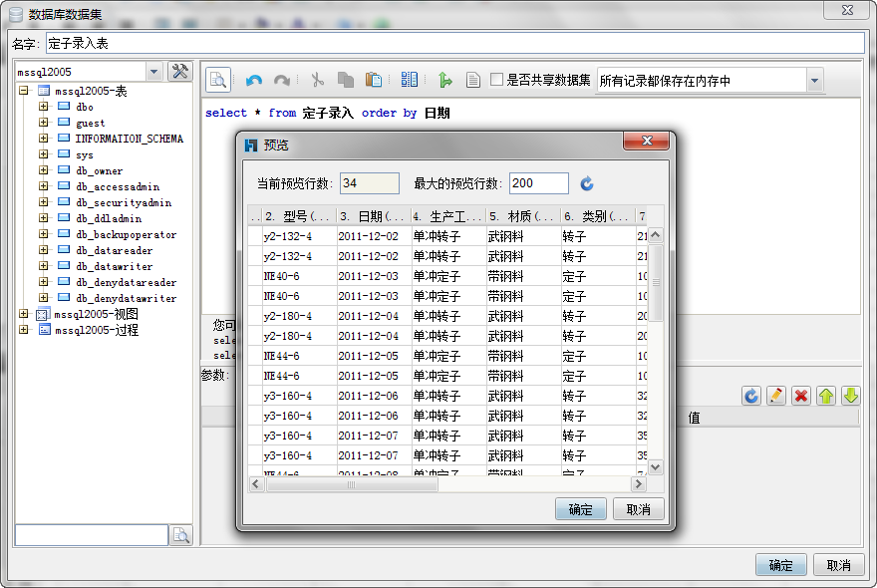
Task: Expand the INFORMATION_SCHEMA node
Action: coord(44,138)
